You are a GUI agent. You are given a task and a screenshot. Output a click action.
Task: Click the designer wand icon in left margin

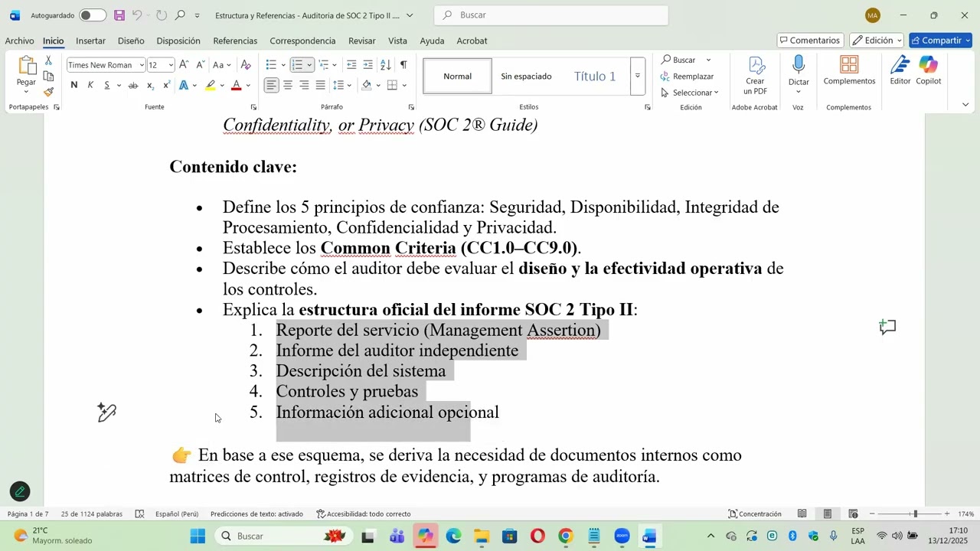click(x=106, y=412)
